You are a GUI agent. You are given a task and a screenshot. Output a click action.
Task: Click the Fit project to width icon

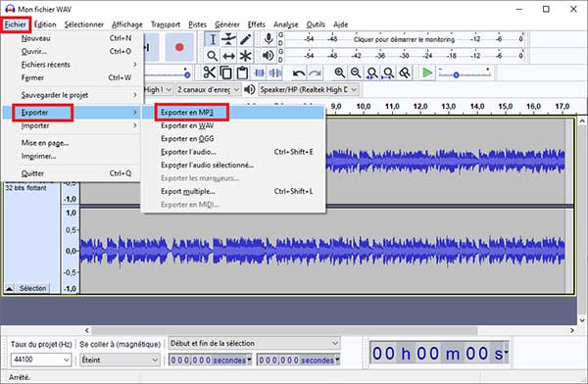tap(388, 72)
